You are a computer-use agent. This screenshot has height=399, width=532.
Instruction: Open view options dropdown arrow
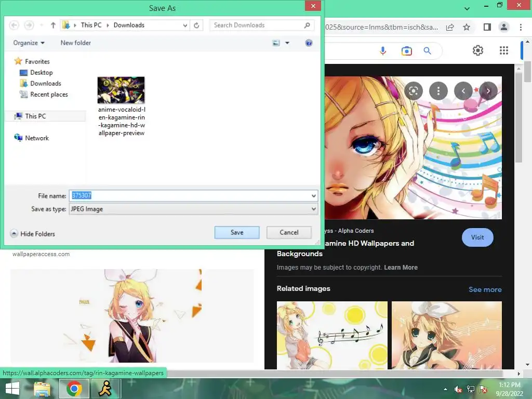[287, 43]
